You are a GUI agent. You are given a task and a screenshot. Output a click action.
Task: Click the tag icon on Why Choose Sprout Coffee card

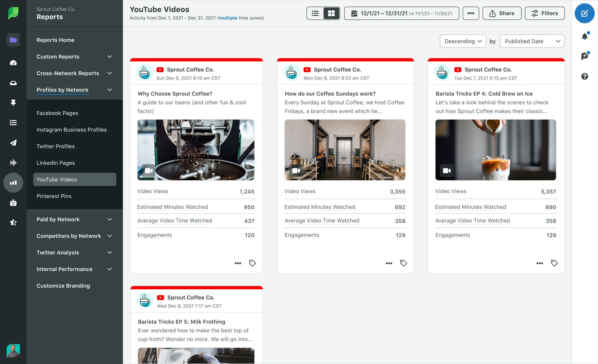(x=252, y=262)
